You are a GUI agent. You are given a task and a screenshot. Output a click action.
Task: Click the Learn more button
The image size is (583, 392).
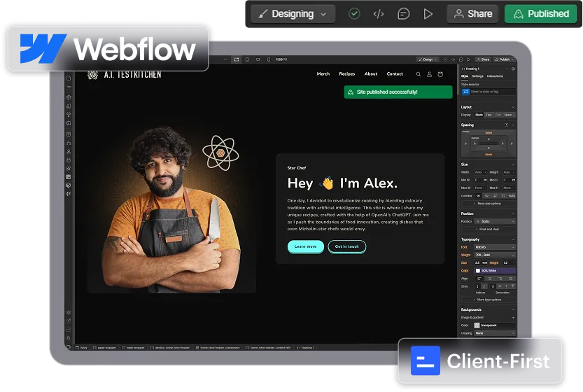[306, 246]
